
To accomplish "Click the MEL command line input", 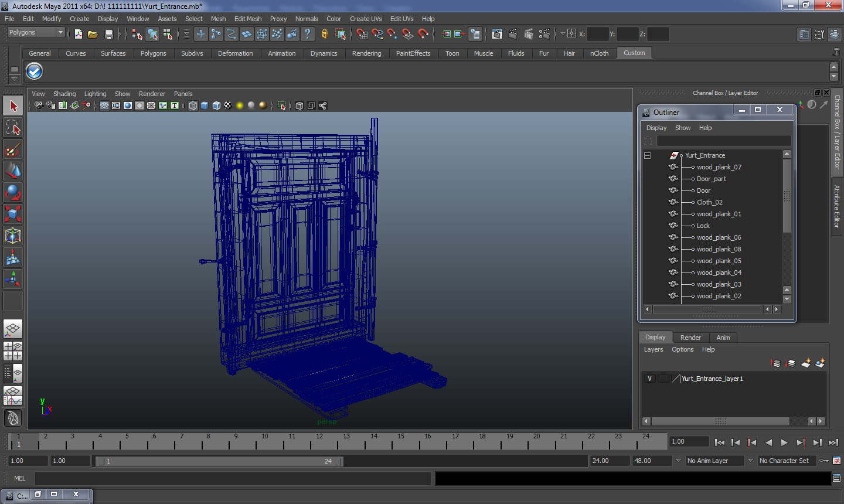I will pyautogui.click(x=233, y=478).
